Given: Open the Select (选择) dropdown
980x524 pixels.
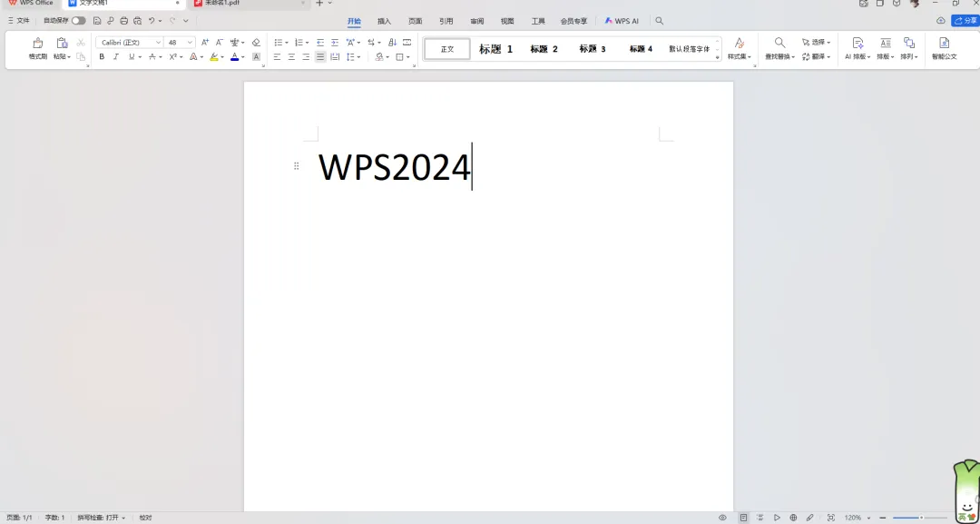Looking at the screenshot, I should 817,43.
